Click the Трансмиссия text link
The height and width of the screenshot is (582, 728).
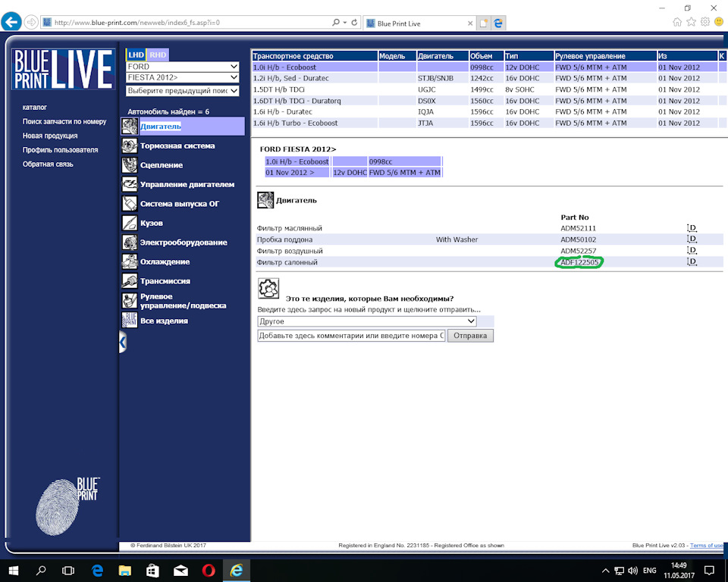click(165, 281)
